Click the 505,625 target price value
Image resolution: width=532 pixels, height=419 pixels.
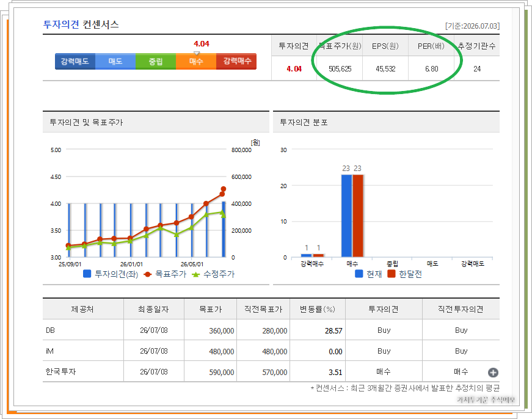click(x=340, y=69)
